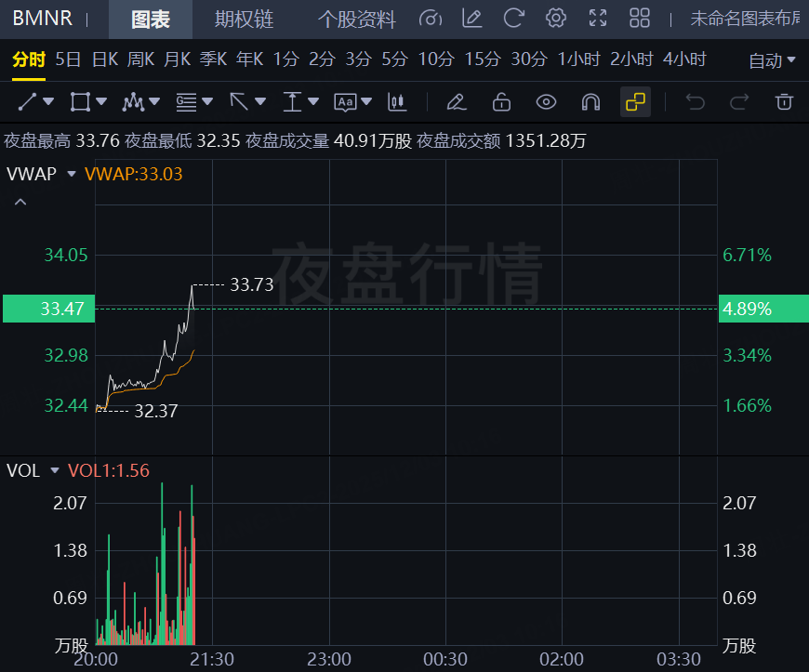This screenshot has height=672, width=809.
Task: Expand the VOL indicator dropdown
Action: pyautogui.click(x=55, y=470)
